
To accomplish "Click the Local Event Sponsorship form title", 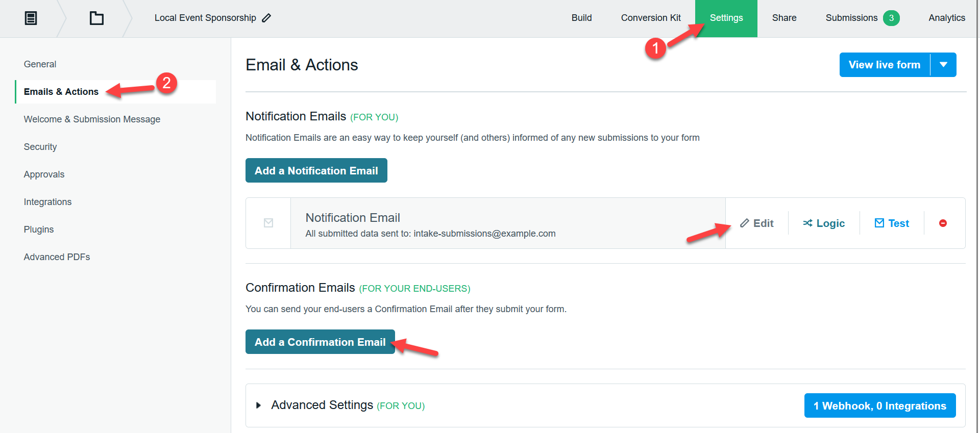I will [205, 18].
